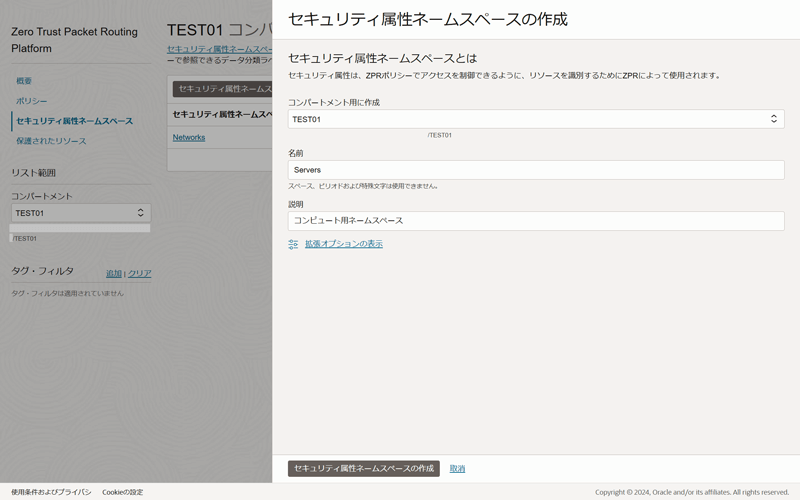Open the sidebar compartment TEST01 selector

(81, 213)
